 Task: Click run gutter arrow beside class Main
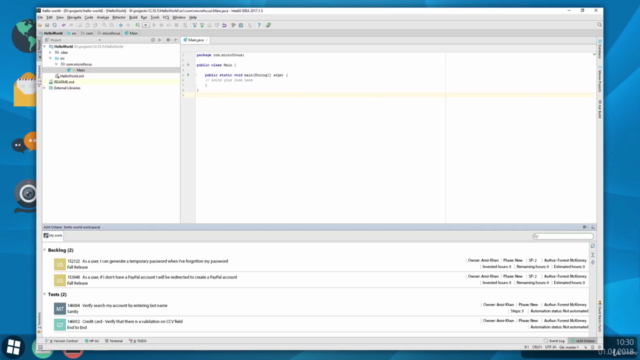[188, 65]
